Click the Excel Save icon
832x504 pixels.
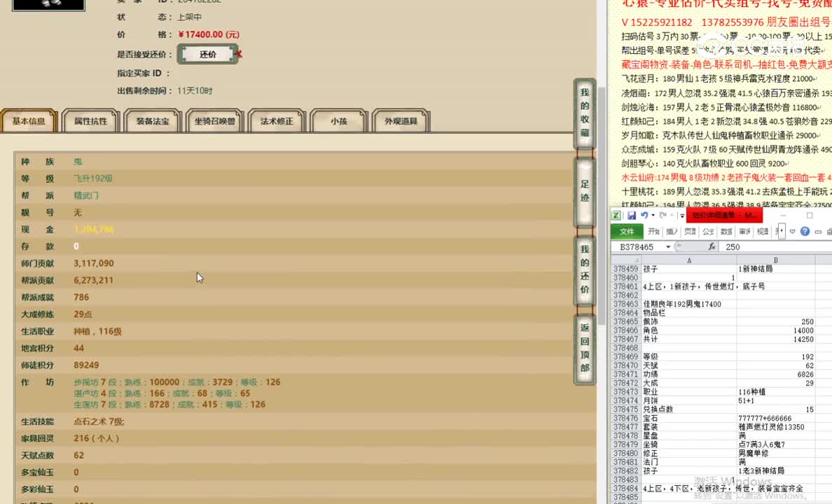click(632, 216)
